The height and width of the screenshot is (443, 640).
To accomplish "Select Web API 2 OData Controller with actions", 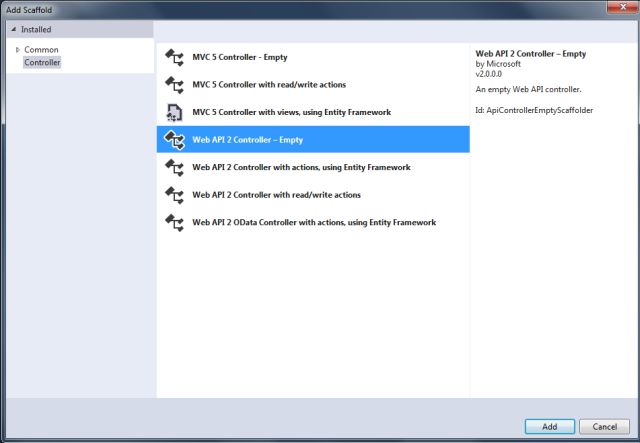I will 313,222.
